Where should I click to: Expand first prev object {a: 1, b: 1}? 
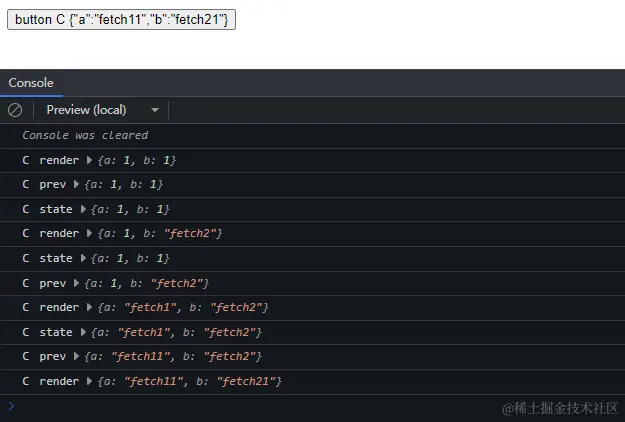click(x=77, y=185)
